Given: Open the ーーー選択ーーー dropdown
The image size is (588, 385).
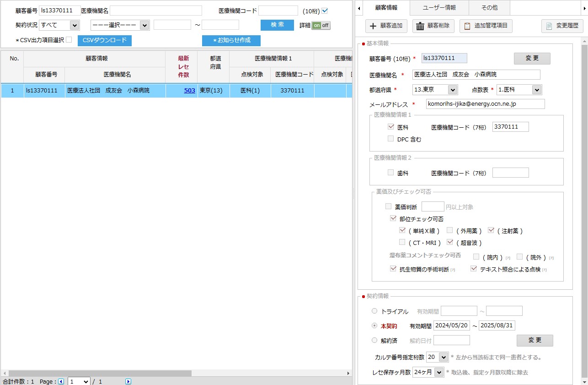Looking at the screenshot, I should click(120, 25).
